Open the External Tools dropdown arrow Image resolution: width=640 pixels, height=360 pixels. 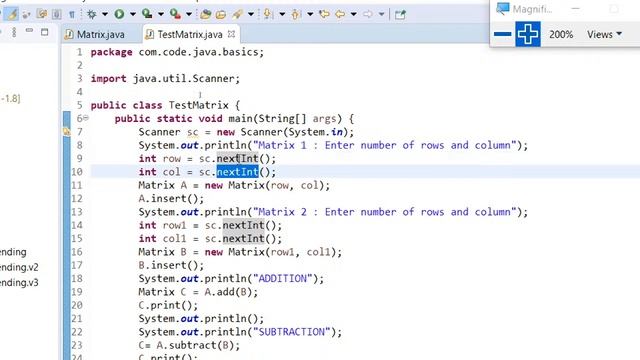pyautogui.click(x=189, y=14)
